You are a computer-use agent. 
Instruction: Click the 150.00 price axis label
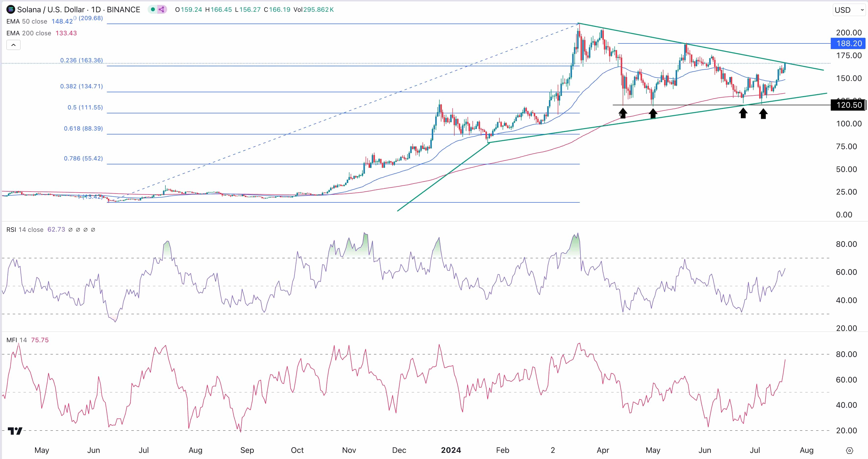849,78
